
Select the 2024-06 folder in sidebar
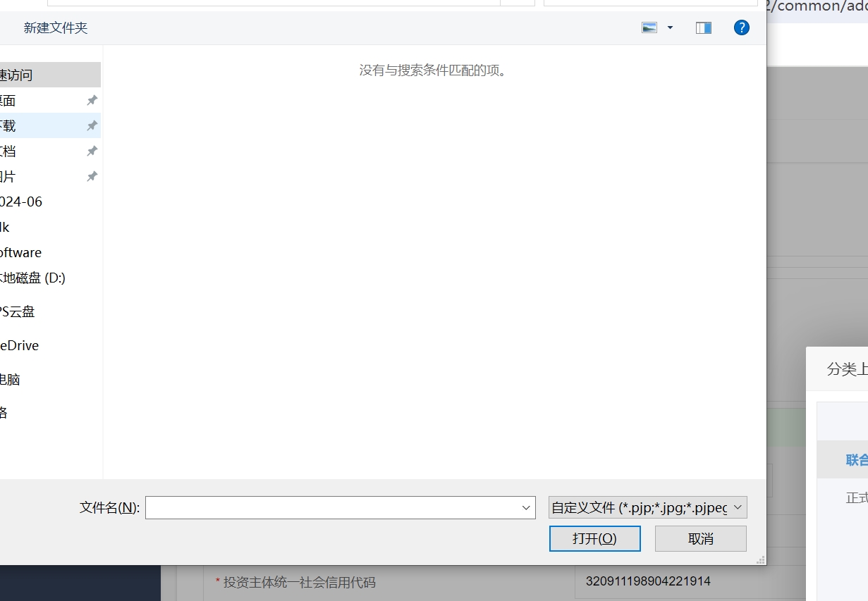click(x=21, y=202)
